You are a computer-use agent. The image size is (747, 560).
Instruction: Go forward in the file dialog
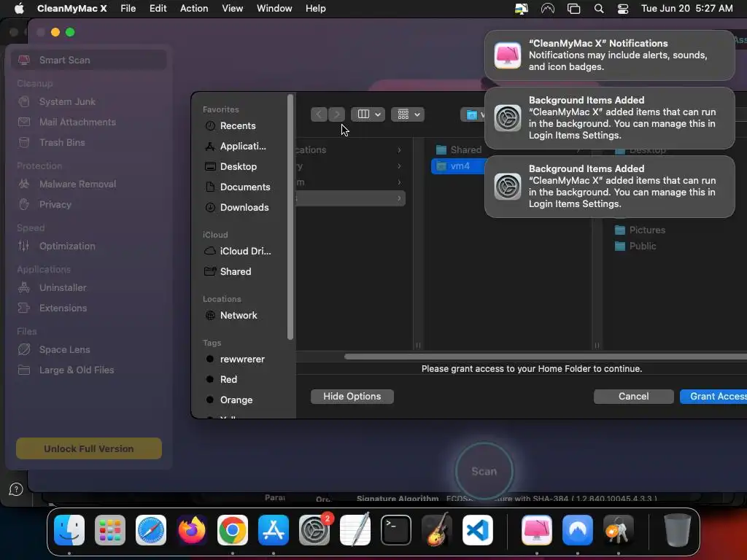336,114
